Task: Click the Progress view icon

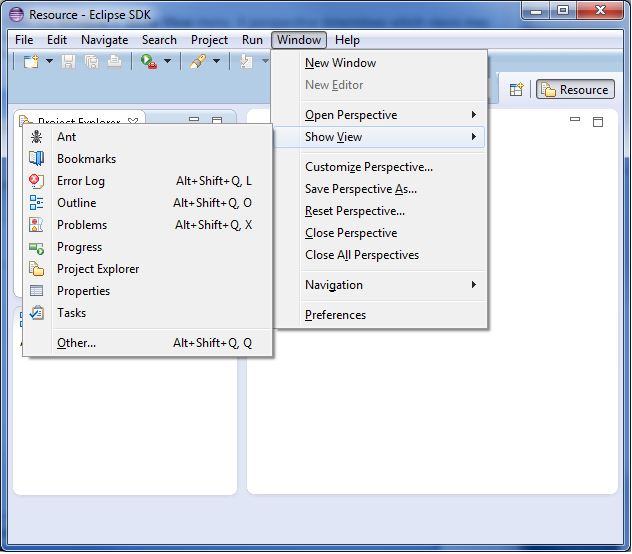Action: [36, 248]
